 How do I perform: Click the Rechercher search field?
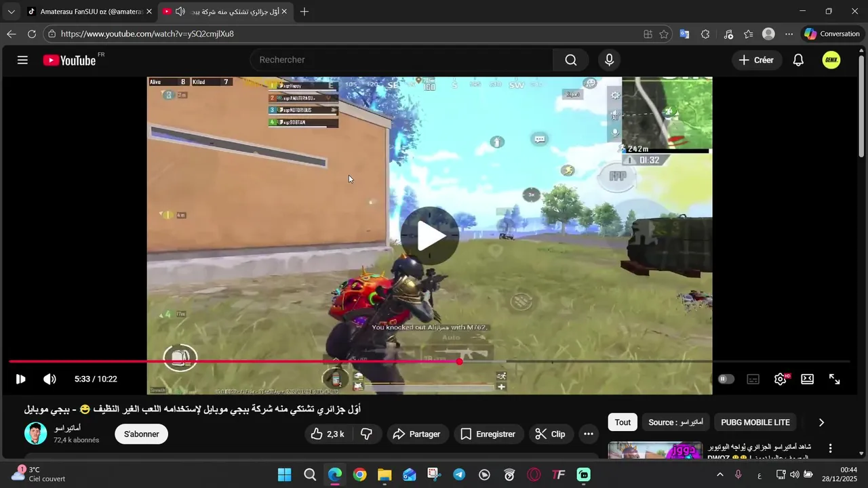tap(401, 60)
